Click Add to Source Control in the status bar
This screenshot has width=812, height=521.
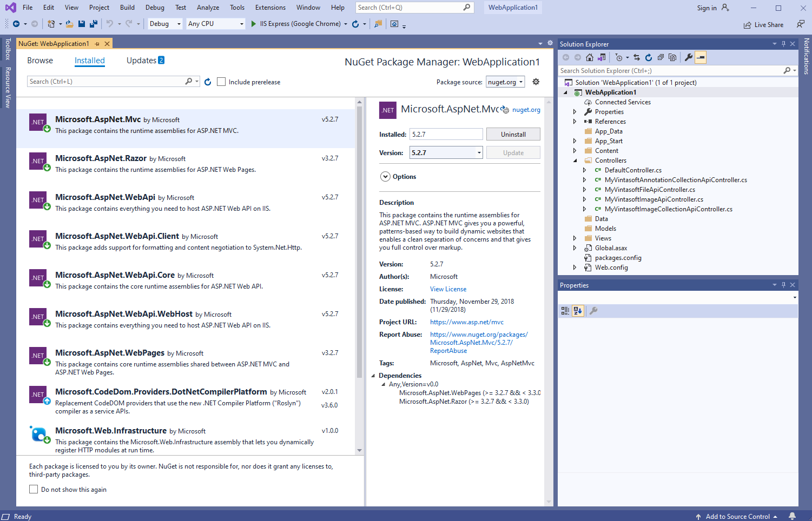(x=737, y=517)
